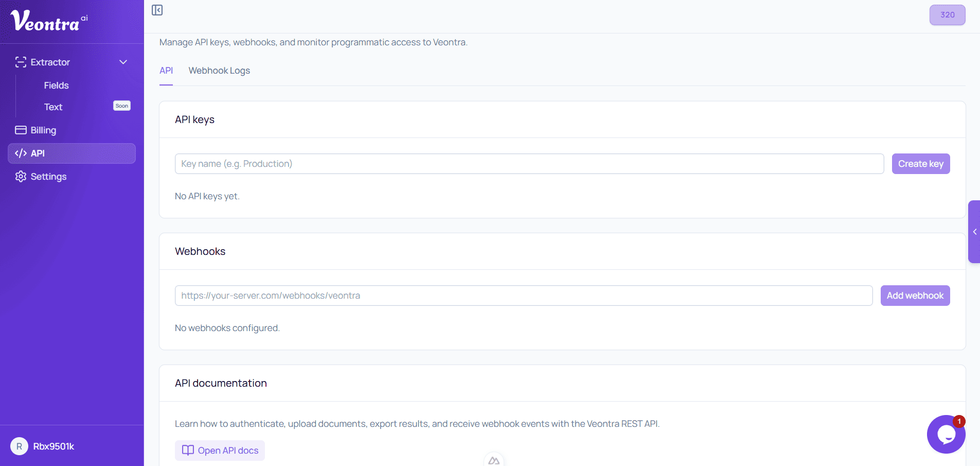
Task: Open the Rbx9501k account menu
Action: pos(54,446)
